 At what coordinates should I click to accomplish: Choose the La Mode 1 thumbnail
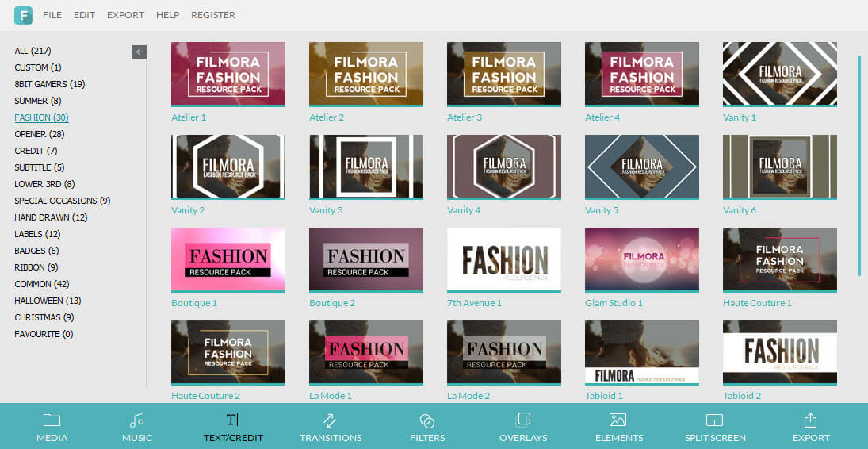(x=366, y=352)
